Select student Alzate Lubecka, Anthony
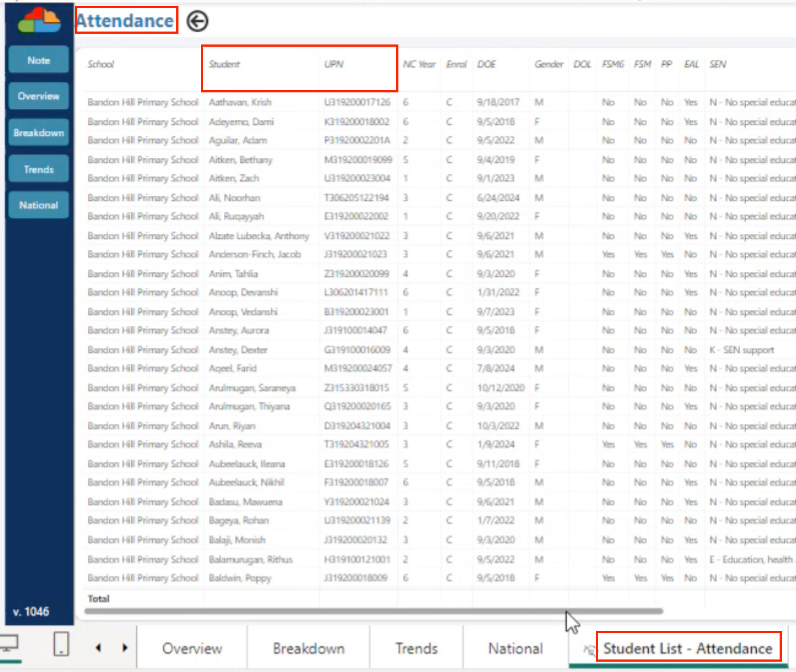 [259, 236]
